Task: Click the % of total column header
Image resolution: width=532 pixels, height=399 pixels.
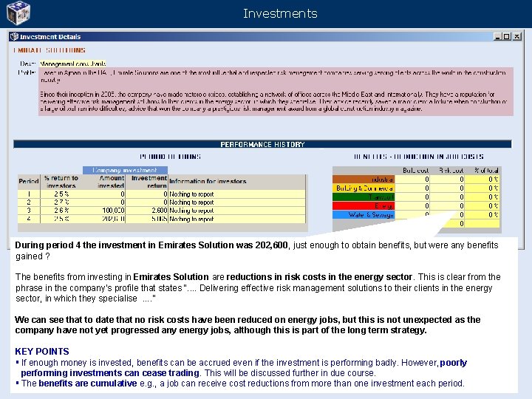Action: [x=486, y=171]
